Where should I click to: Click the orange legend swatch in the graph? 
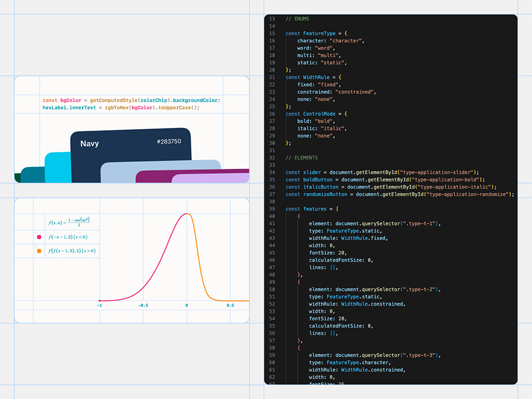[39, 251]
